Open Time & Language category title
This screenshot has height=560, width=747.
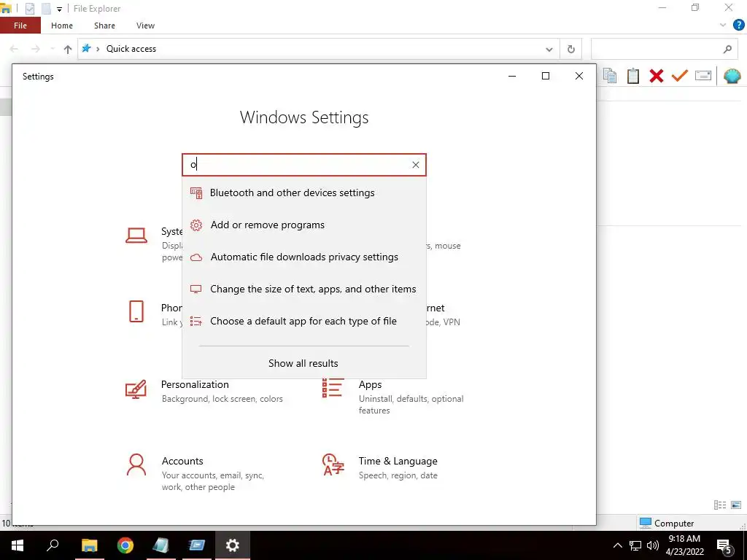coord(398,461)
